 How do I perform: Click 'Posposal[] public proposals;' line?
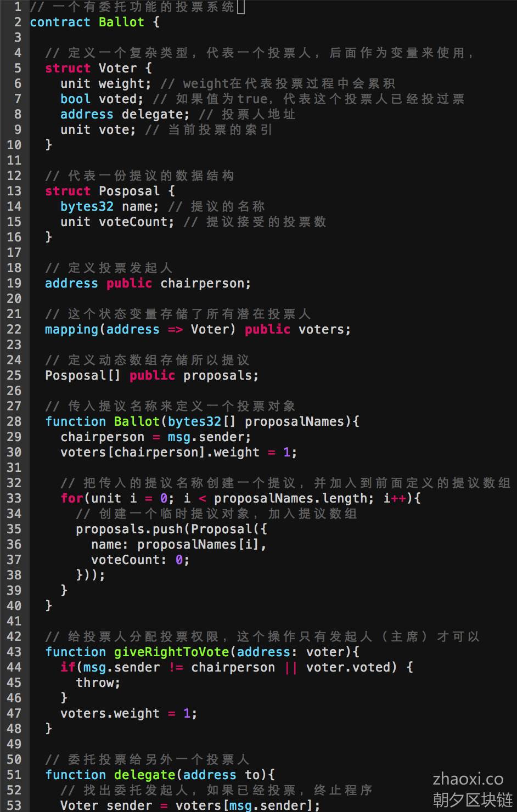(x=152, y=375)
